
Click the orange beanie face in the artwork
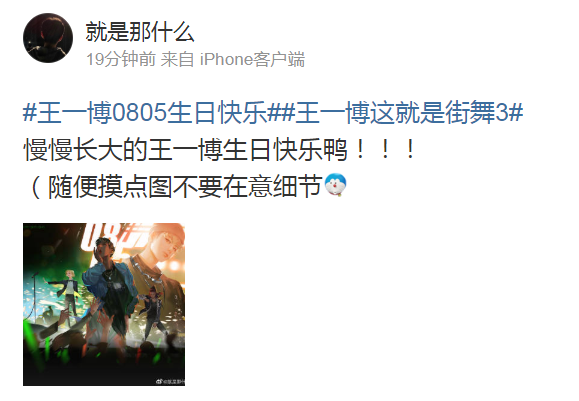(x=164, y=242)
